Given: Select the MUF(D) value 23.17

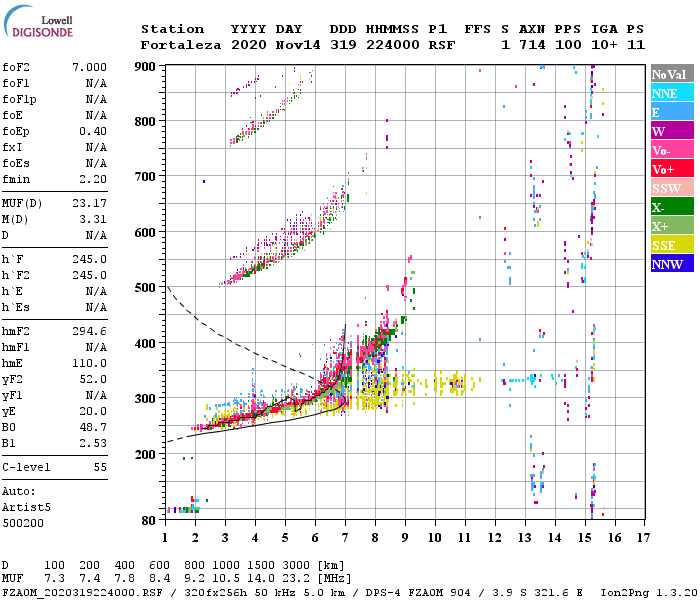Looking at the screenshot, I should pos(89,204).
